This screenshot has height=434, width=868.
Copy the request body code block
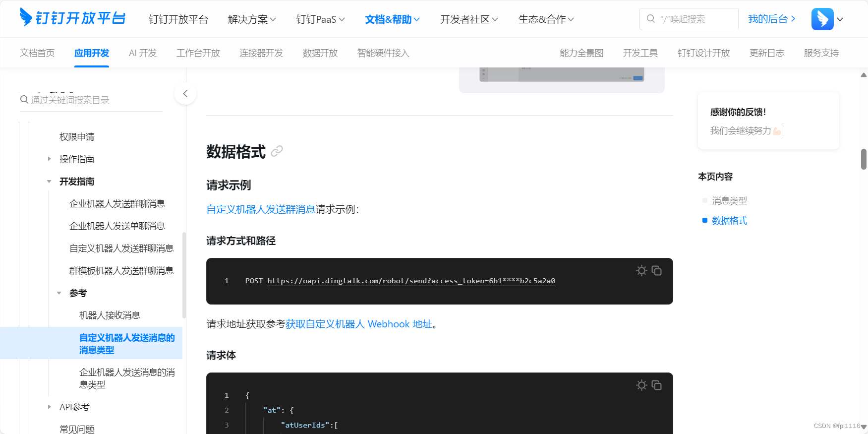pyautogui.click(x=656, y=385)
